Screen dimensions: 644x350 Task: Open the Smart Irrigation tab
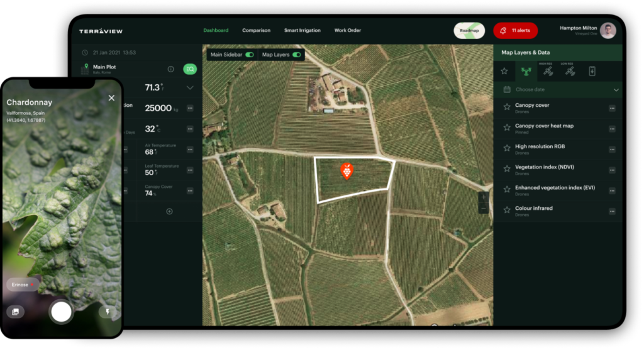[x=302, y=30]
